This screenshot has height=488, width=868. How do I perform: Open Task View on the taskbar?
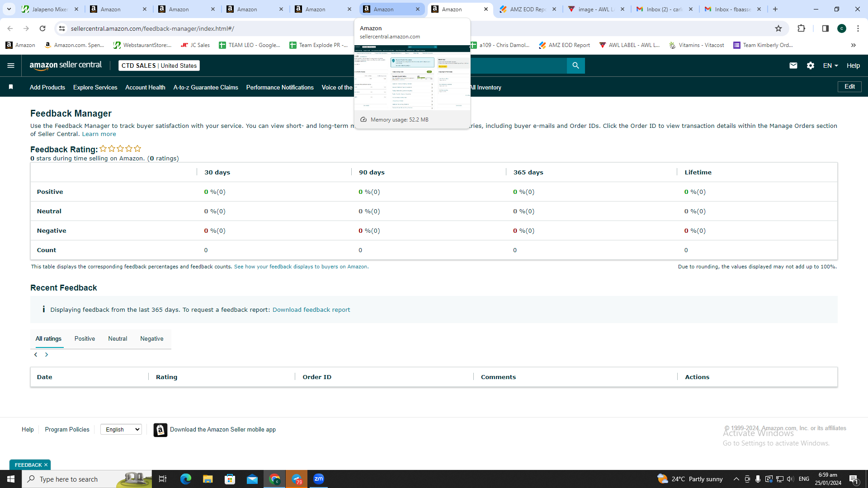[163, 479]
